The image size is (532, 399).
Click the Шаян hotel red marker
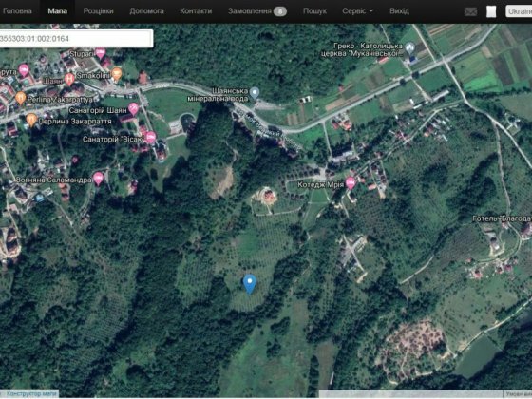(69, 80)
